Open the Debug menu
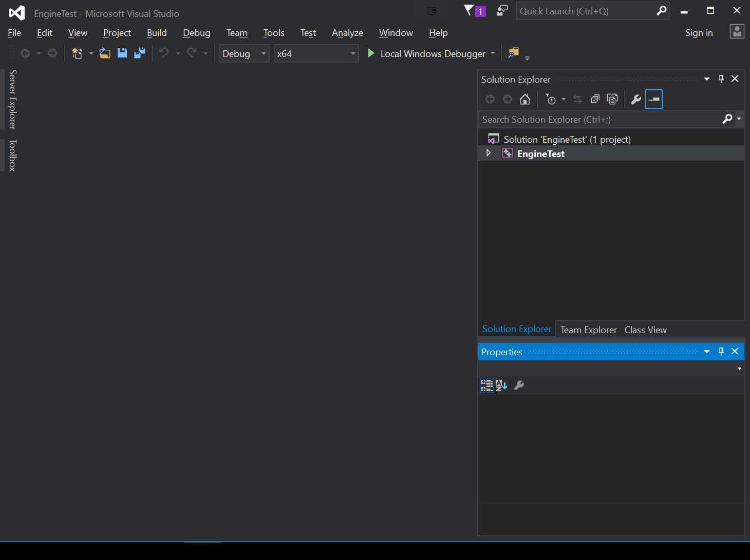The height and width of the screenshot is (560, 750). 197,32
